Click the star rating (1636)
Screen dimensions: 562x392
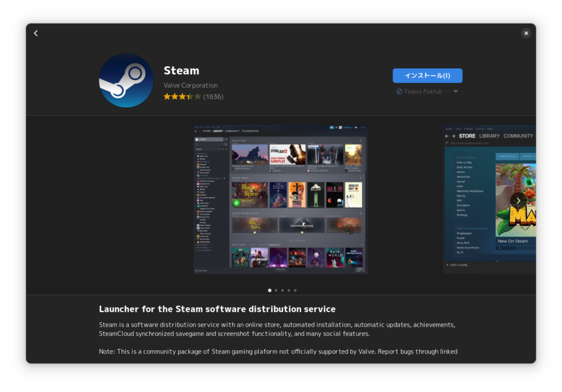[x=193, y=97]
